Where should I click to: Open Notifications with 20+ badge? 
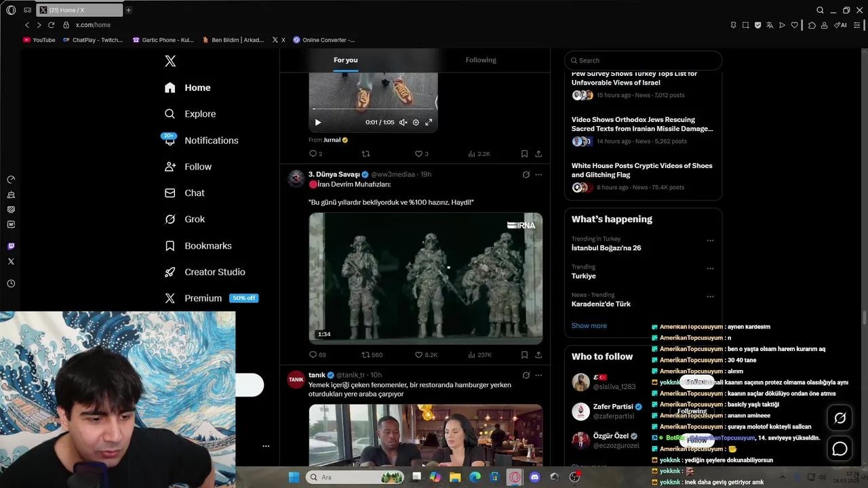201,140
